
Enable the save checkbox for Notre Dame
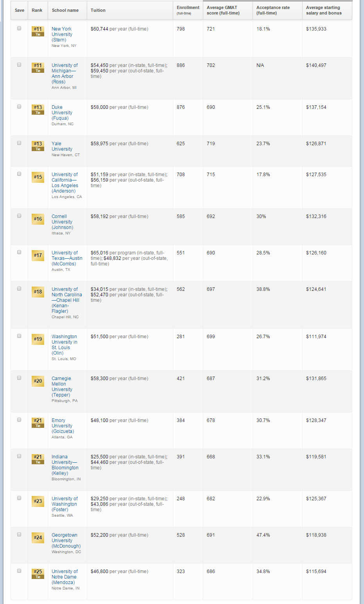pyautogui.click(x=19, y=571)
